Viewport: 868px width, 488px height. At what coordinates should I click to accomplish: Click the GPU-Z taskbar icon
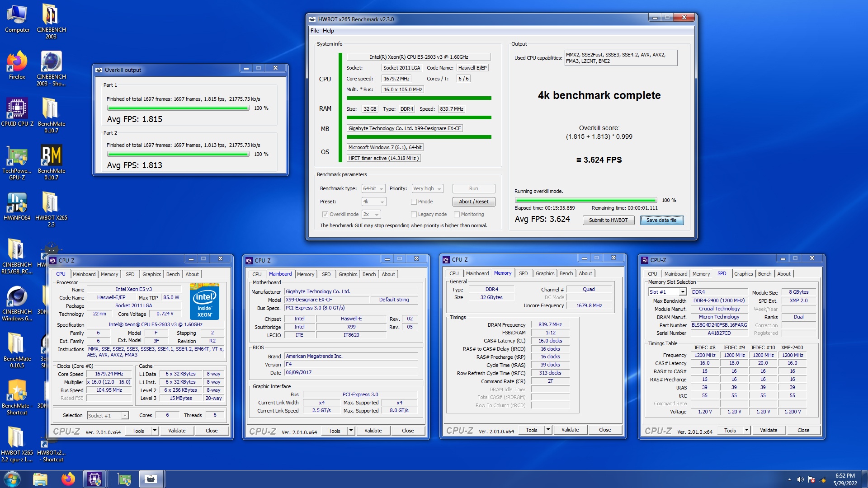124,479
